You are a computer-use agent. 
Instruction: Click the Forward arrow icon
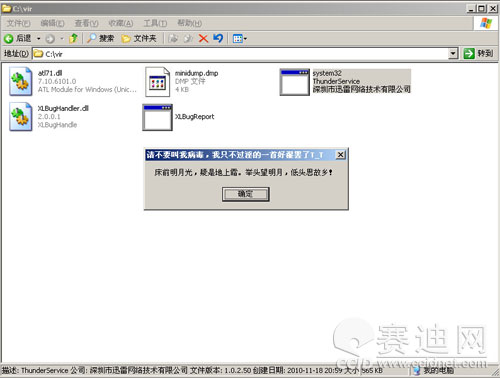pyautogui.click(x=50, y=39)
